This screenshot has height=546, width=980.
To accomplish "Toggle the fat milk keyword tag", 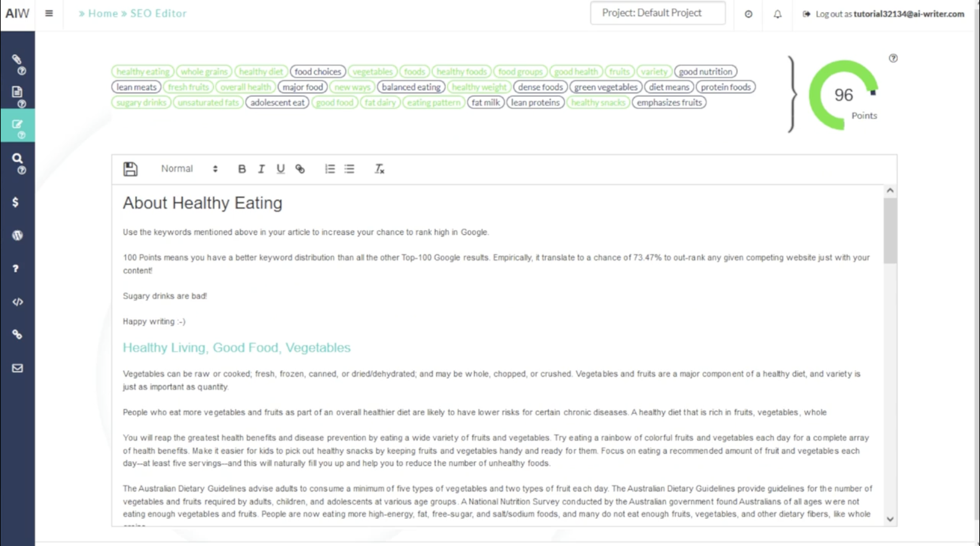I will [x=486, y=102].
